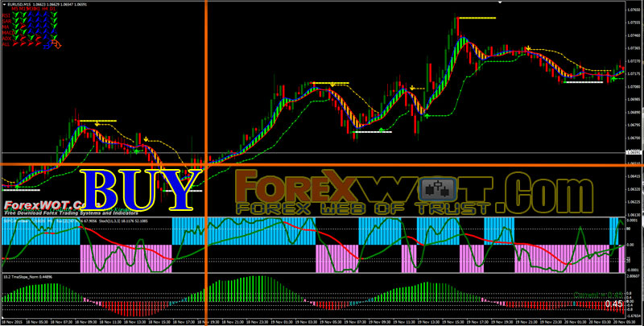Click the 0.45 value in TmaSlope subwindow
Image resolution: width=644 pixels, height=326 pixels.
coord(614,303)
